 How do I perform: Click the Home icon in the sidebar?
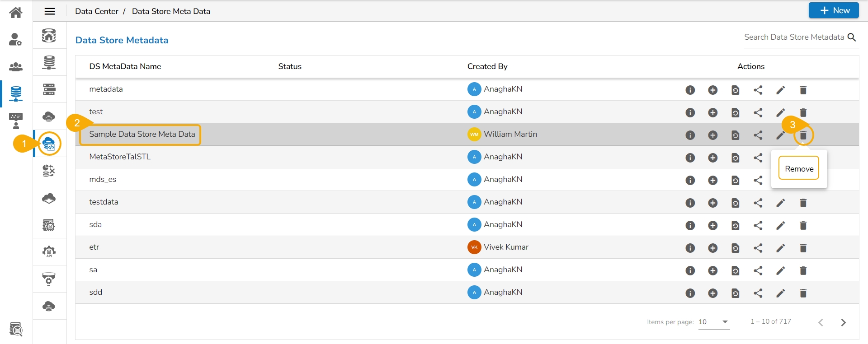click(x=16, y=12)
